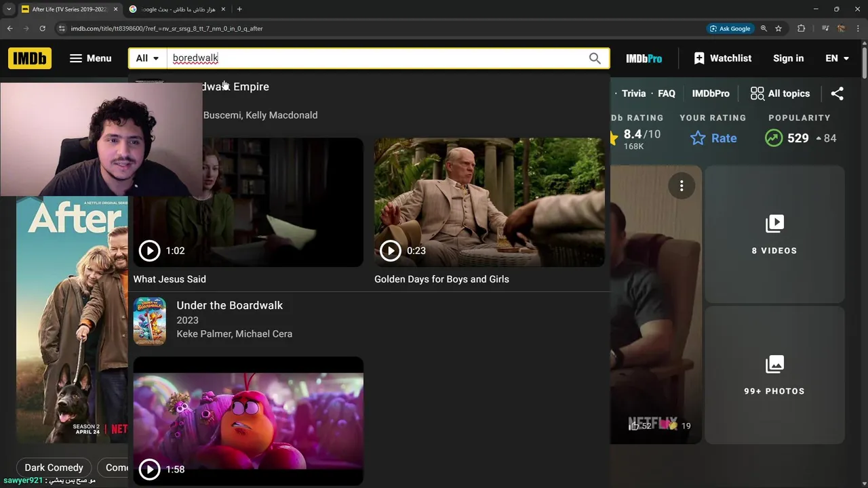Open a new browser tab

pos(239,9)
